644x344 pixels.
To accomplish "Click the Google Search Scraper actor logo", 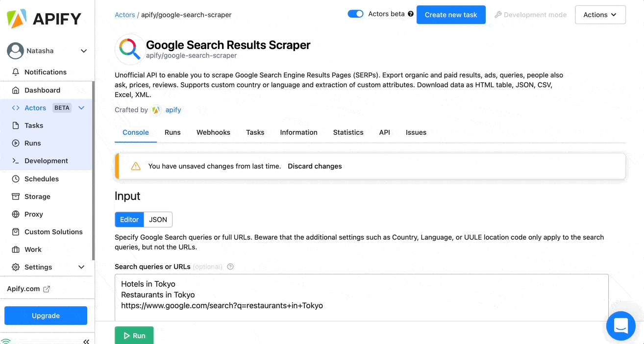I will point(129,49).
